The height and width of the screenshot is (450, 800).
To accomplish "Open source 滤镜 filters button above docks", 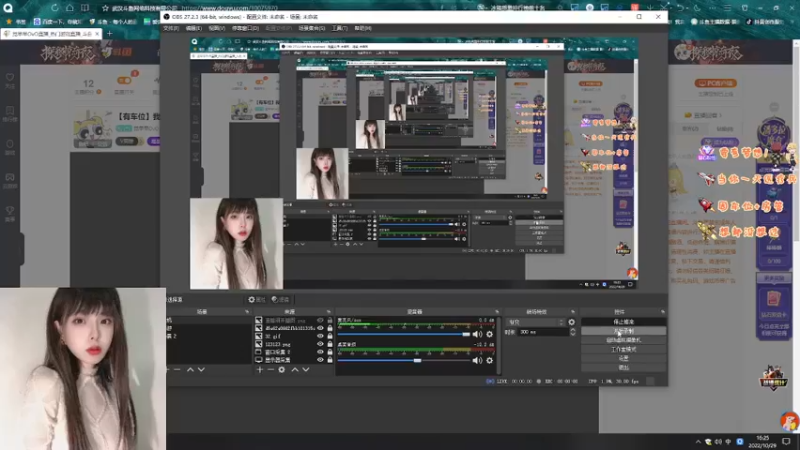I will 281,299.
